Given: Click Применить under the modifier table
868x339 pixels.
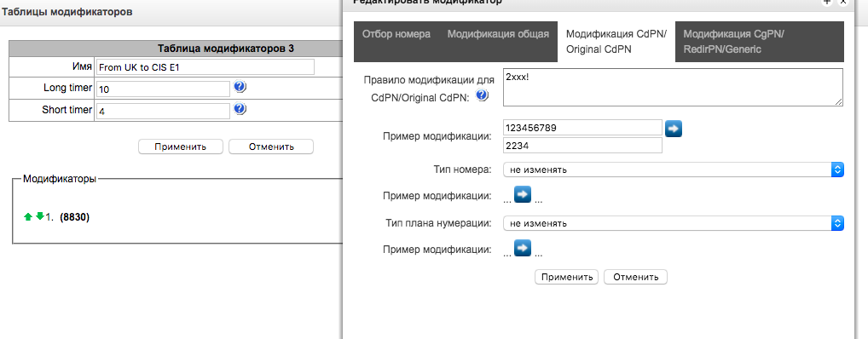Looking at the screenshot, I should pyautogui.click(x=181, y=147).
